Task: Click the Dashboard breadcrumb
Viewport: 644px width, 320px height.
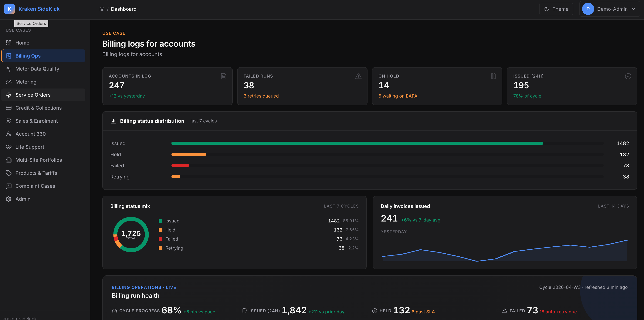Action: click(x=124, y=9)
